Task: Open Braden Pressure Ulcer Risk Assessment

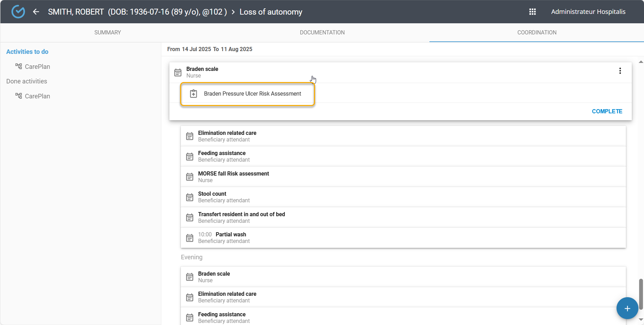Action: (x=252, y=94)
